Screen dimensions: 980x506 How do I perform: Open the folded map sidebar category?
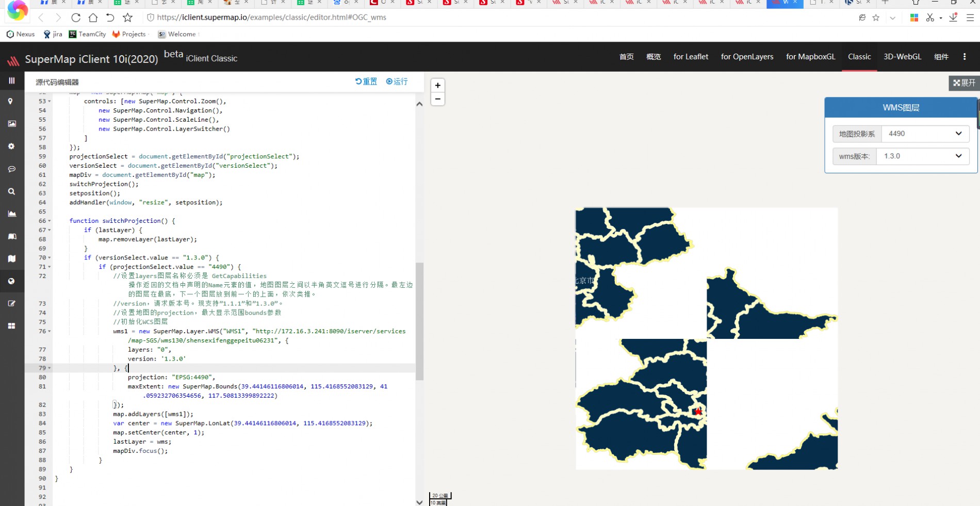tap(11, 259)
